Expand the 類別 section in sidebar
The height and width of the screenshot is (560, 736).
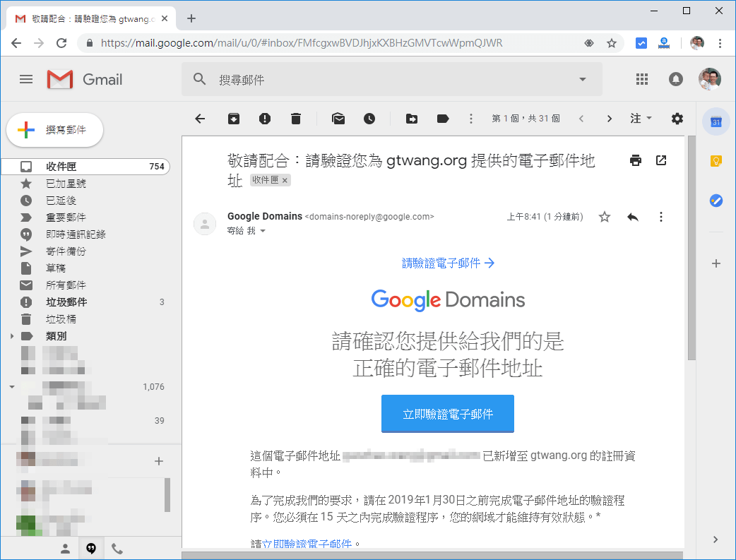tap(13, 335)
